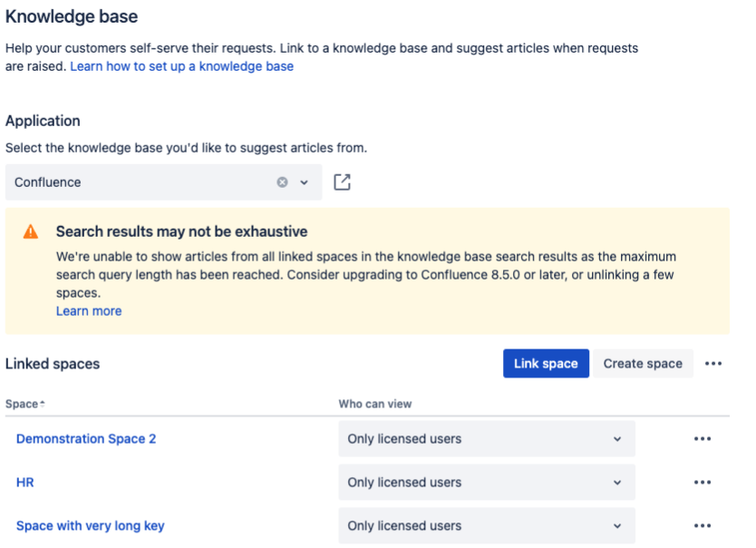The width and height of the screenshot is (756, 548).
Task: Click the Search results may not be exhaustive heading
Action: [x=182, y=231]
